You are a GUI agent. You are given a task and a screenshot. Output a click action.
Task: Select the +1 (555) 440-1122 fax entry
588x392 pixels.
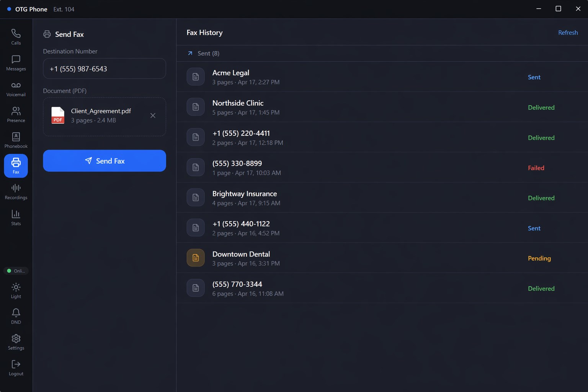coord(382,228)
